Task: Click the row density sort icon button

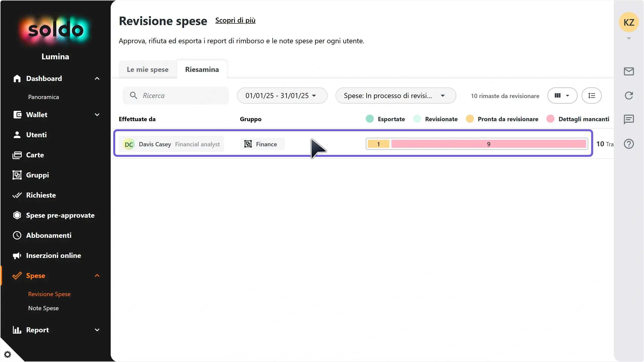Action: point(591,96)
